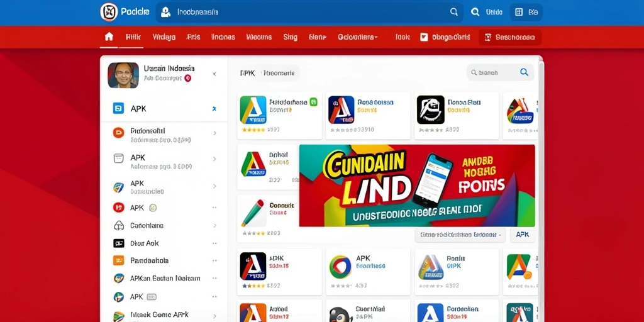The image size is (644, 322).
Task: Expand chevron on APK row with box icon
Action: click(x=214, y=159)
